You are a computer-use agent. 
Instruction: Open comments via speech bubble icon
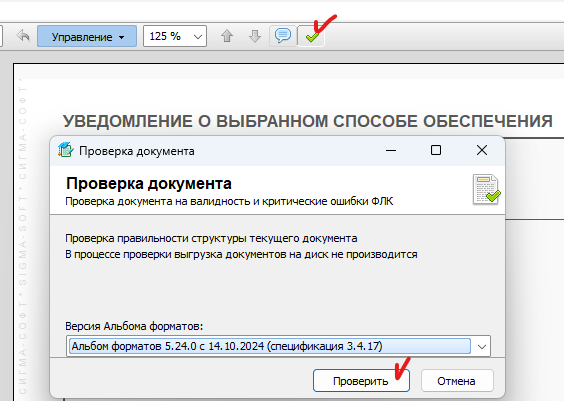(x=283, y=36)
